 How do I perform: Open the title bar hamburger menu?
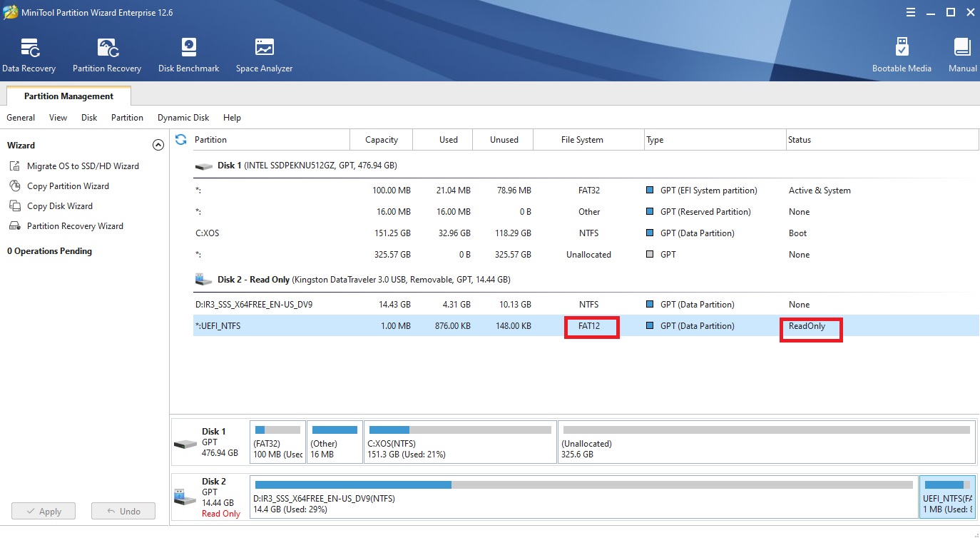(911, 13)
